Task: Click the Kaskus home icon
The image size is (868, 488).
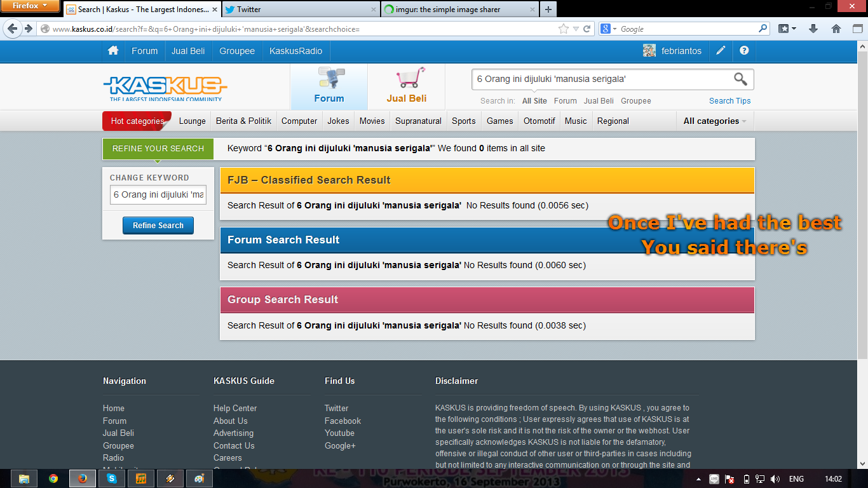Action: coord(113,51)
